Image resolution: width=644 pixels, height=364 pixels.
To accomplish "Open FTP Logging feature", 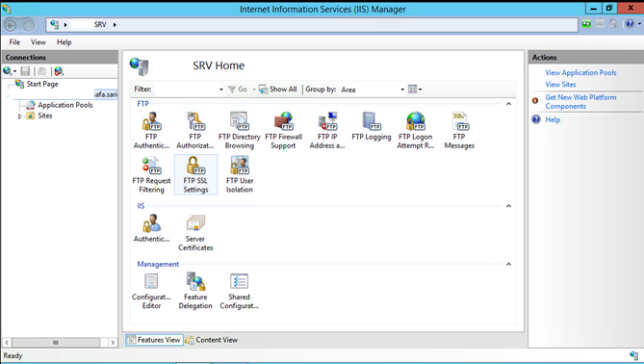I will (372, 126).
